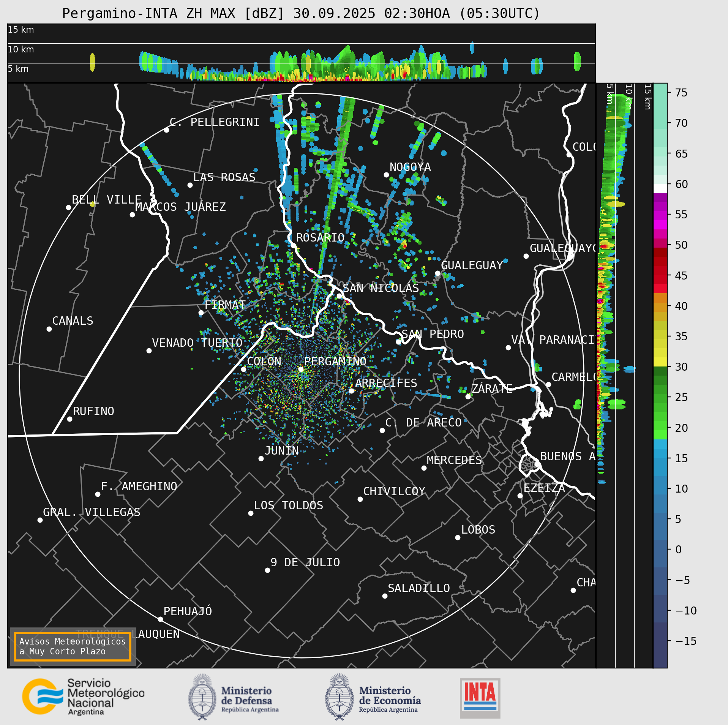The image size is (728, 725).
Task: Click the San Pedro label
Action: (433, 334)
